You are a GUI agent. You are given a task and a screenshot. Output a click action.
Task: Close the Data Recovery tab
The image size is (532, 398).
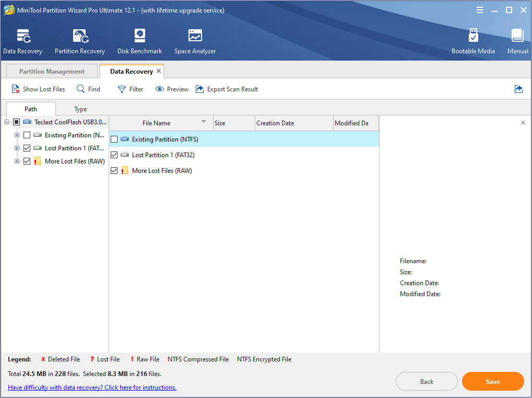158,71
